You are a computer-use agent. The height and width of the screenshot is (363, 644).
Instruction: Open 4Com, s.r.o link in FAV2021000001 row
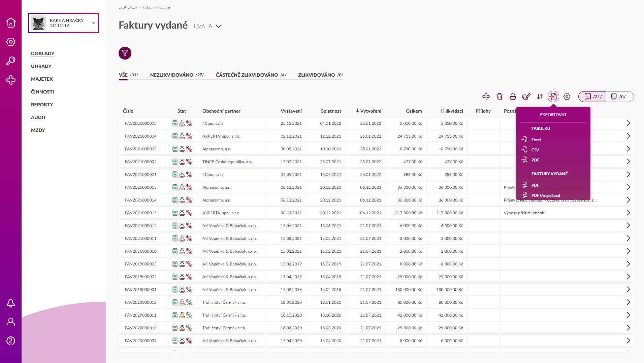point(213,175)
